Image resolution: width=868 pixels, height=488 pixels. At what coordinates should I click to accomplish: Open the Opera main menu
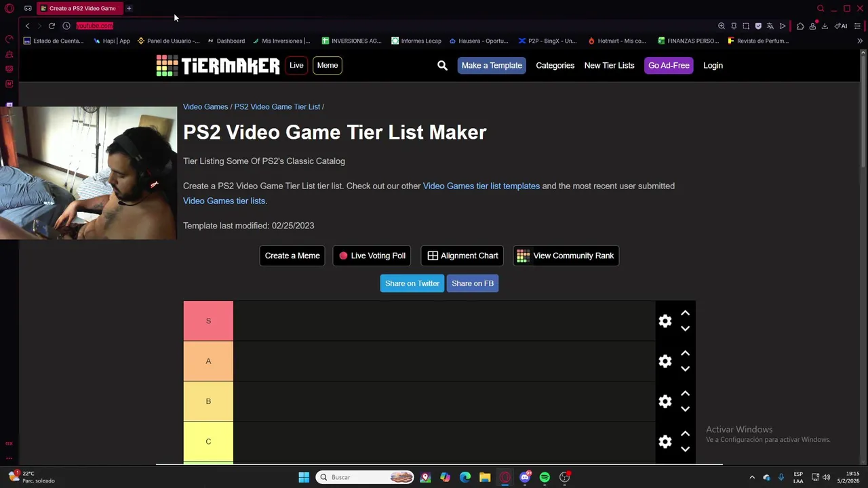coord(9,8)
